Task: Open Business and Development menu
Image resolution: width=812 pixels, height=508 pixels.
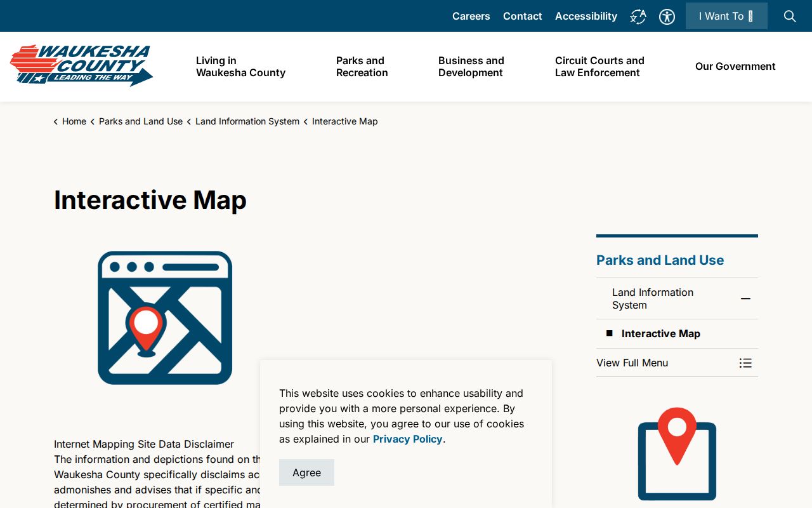Action: [471, 67]
